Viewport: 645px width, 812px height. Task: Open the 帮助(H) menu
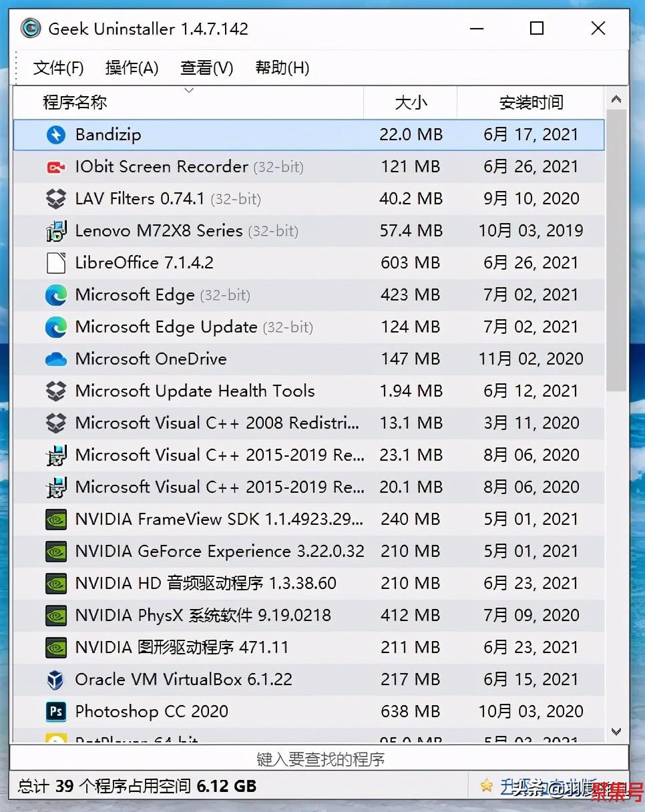click(x=282, y=67)
